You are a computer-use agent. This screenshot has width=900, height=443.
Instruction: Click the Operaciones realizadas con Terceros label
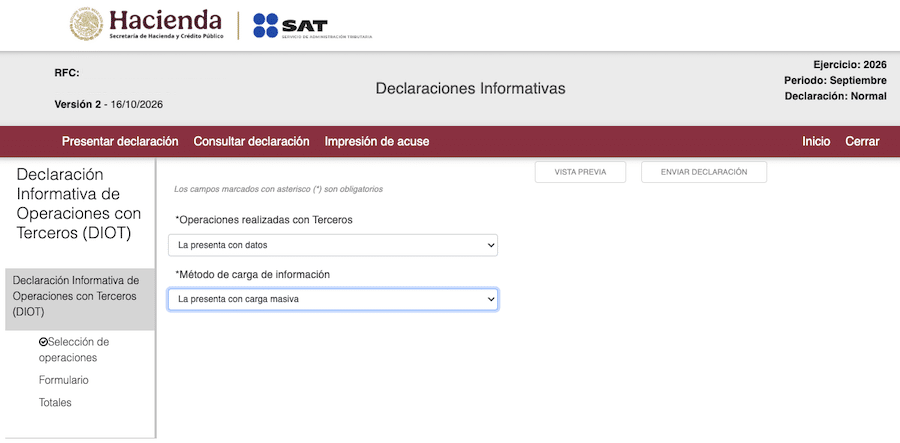[x=264, y=220]
